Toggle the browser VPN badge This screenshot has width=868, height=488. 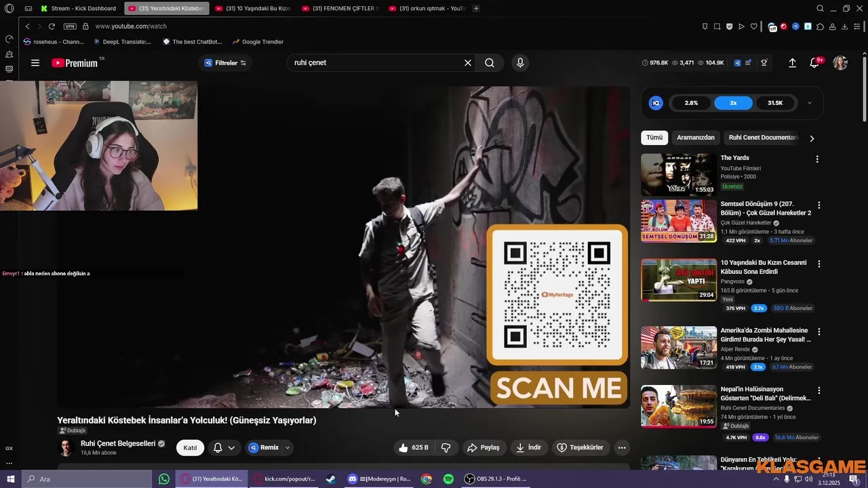[70, 26]
